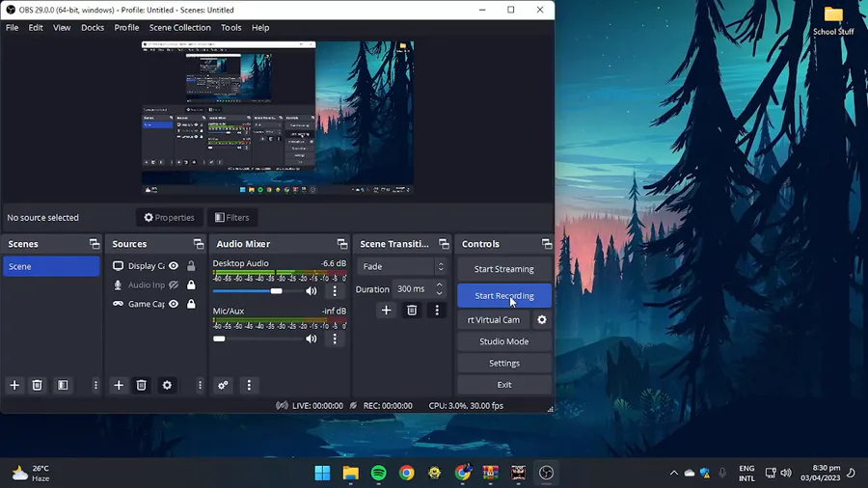Open the Tools menu

click(231, 28)
